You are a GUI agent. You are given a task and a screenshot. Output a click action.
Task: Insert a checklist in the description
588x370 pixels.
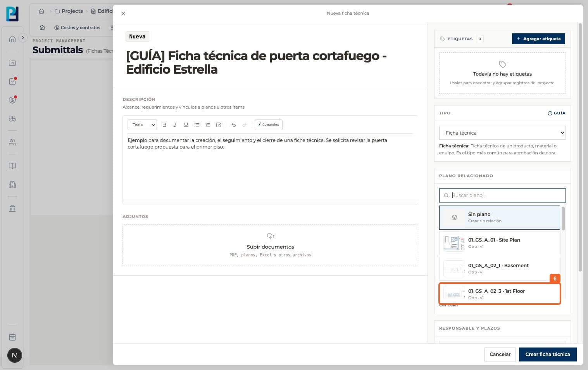219,125
